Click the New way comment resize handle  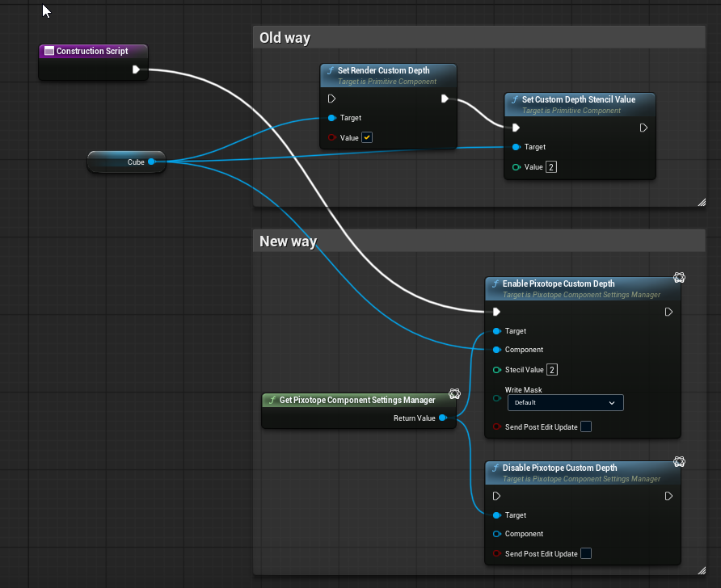[x=702, y=570]
